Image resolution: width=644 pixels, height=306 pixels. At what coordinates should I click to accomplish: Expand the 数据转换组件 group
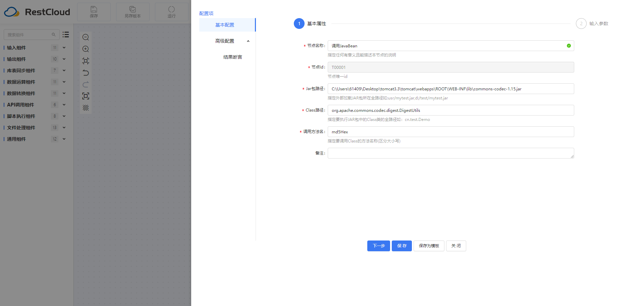coord(64,93)
